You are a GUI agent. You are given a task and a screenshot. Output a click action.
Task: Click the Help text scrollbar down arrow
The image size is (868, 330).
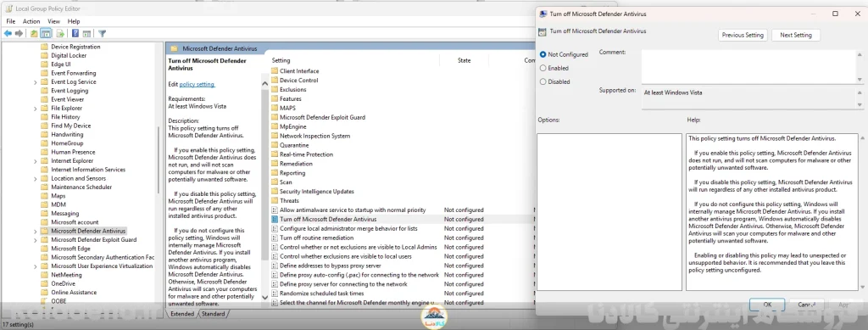point(861,286)
